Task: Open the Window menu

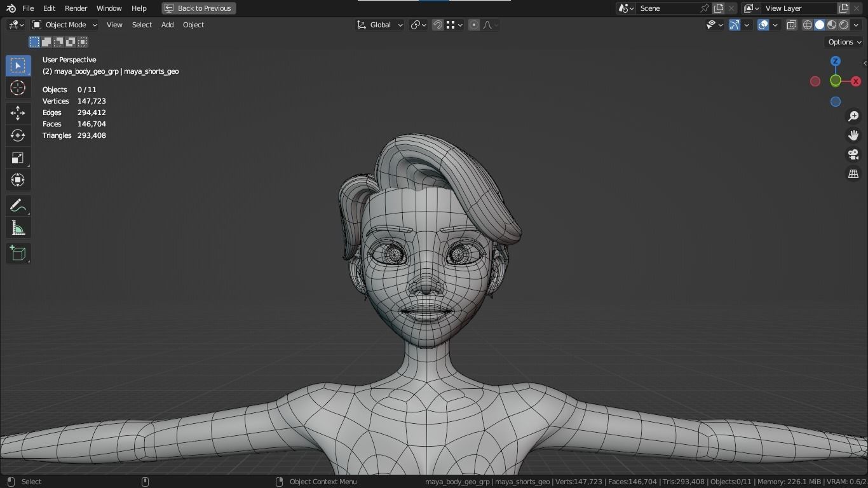Action: [x=109, y=8]
